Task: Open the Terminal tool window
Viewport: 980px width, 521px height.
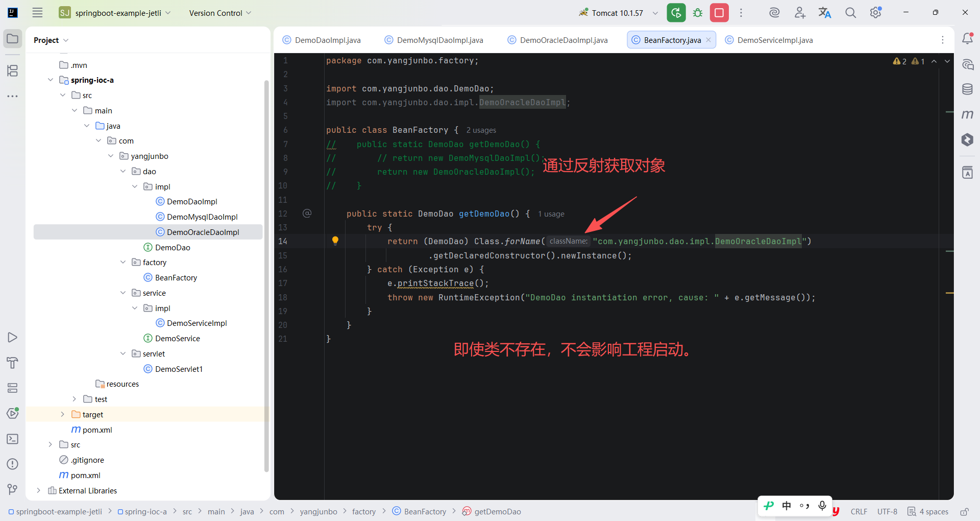Action: (13, 439)
